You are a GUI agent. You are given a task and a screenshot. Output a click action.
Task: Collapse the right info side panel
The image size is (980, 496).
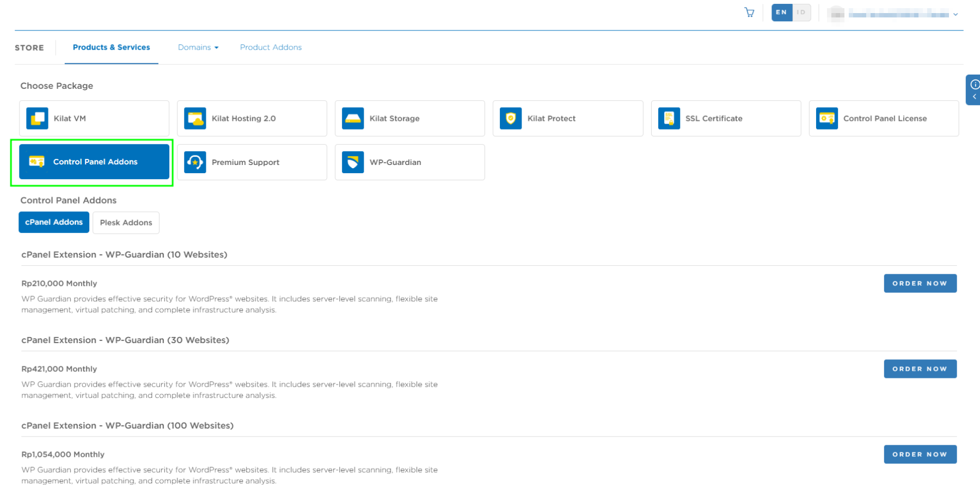click(x=973, y=97)
